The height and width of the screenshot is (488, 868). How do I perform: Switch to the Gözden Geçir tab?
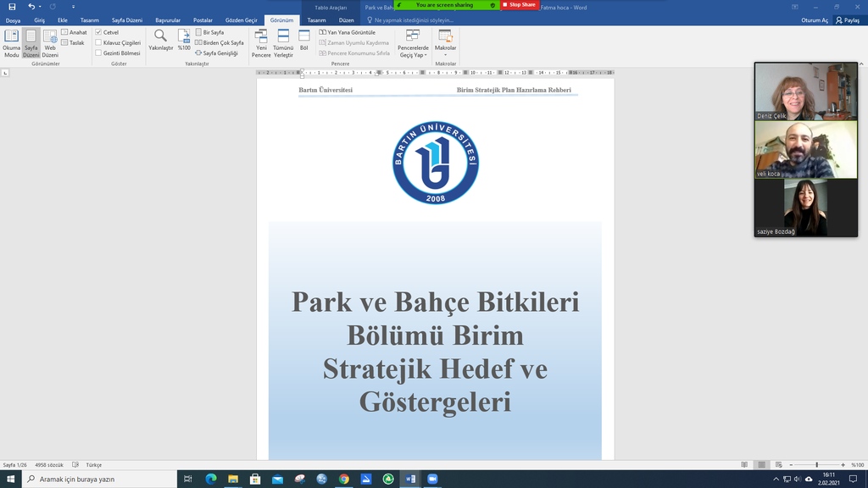point(241,20)
